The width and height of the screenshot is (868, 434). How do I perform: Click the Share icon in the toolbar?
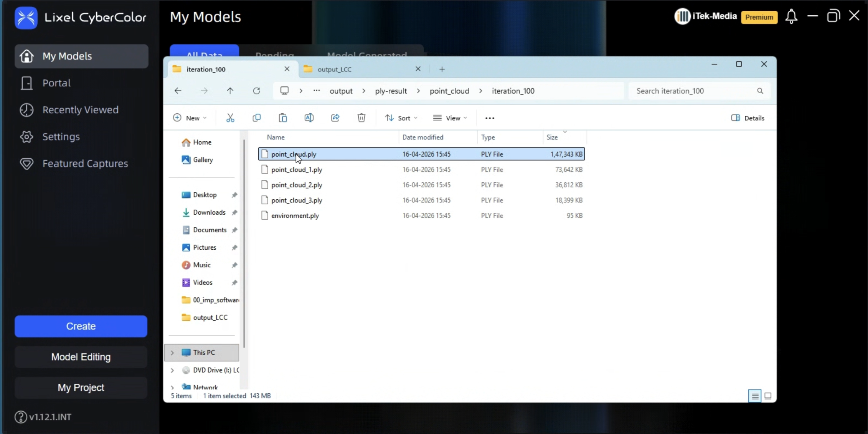pyautogui.click(x=335, y=118)
